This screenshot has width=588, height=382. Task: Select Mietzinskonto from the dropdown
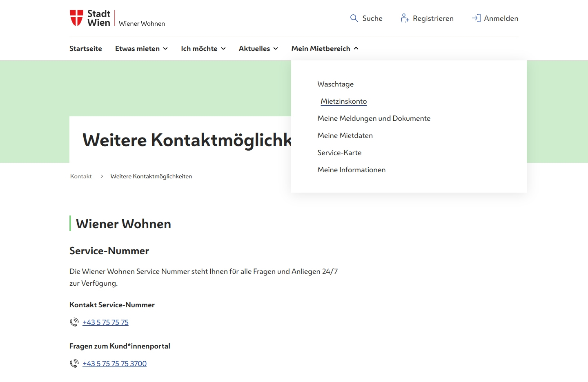[344, 101]
